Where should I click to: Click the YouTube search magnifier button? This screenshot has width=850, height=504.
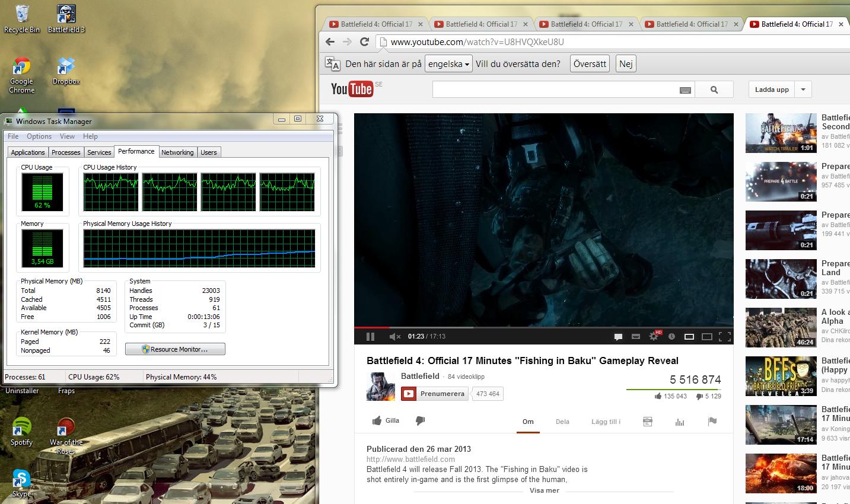[714, 90]
